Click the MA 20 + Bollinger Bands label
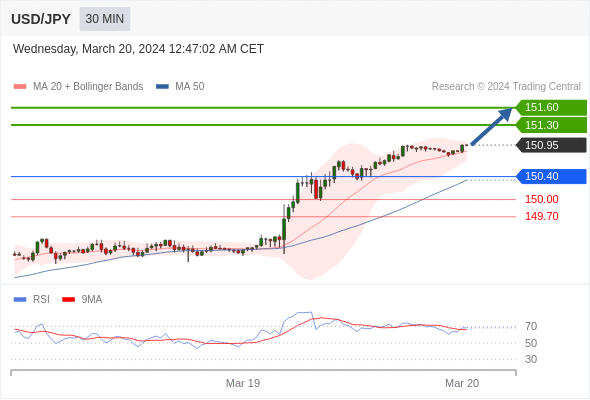 point(88,87)
